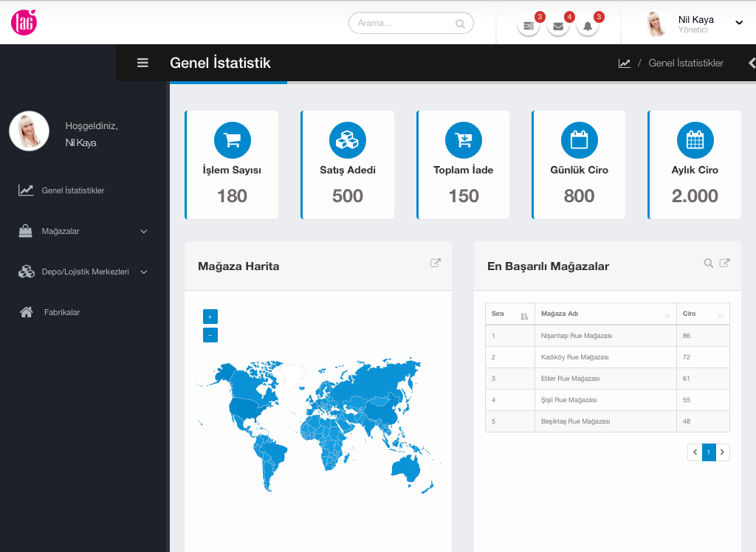Click the hamburger menu icon
The width and height of the screenshot is (756, 552).
tap(143, 63)
